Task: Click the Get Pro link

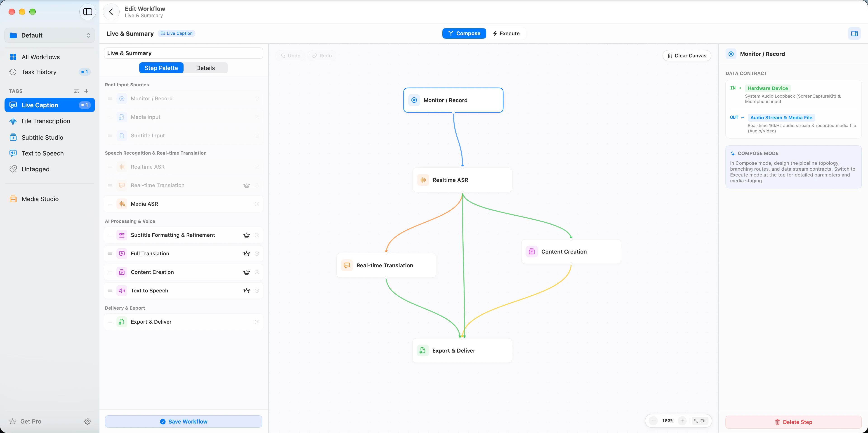Action: pyautogui.click(x=25, y=421)
